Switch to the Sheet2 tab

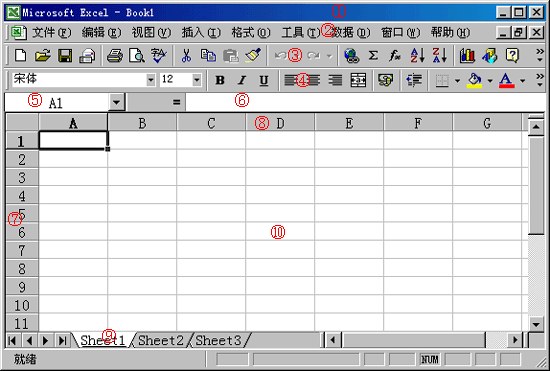(161, 340)
